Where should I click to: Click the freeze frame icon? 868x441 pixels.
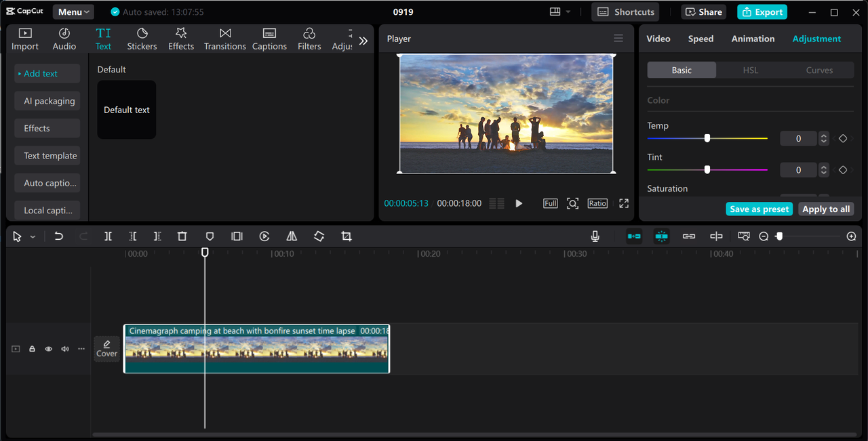(237, 236)
